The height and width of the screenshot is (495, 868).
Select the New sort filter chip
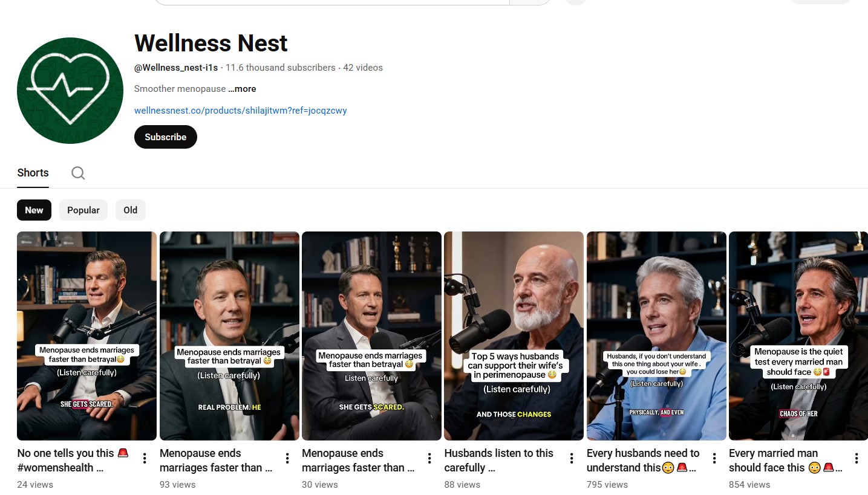(x=34, y=210)
